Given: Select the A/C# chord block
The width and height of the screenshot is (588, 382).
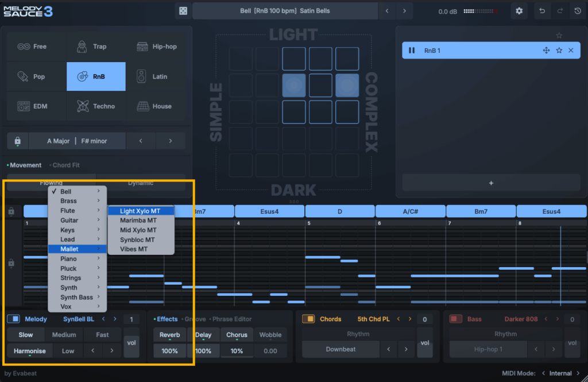Looking at the screenshot, I should pos(410,211).
